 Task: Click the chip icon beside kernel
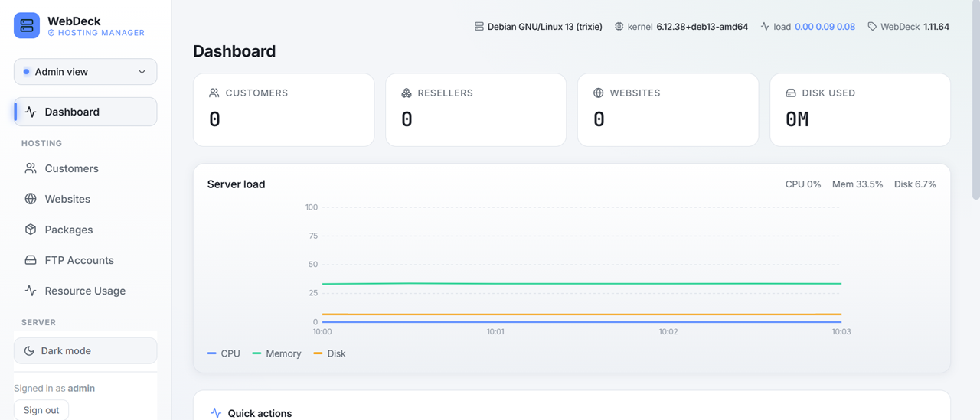point(619,26)
